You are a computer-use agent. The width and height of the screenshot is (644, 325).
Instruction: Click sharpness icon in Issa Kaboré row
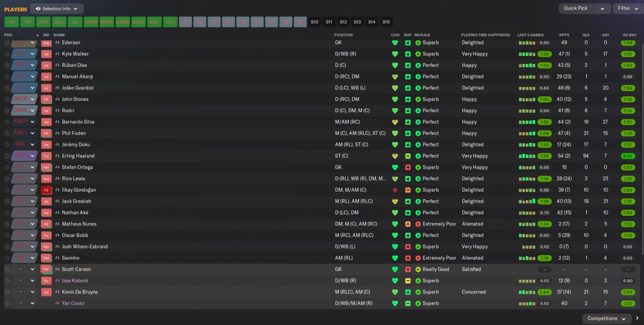point(408,281)
